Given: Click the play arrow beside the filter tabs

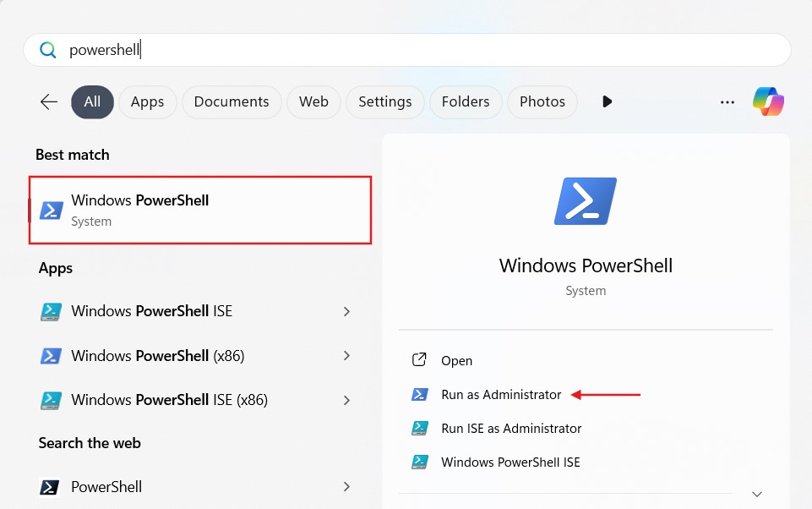Looking at the screenshot, I should point(607,101).
